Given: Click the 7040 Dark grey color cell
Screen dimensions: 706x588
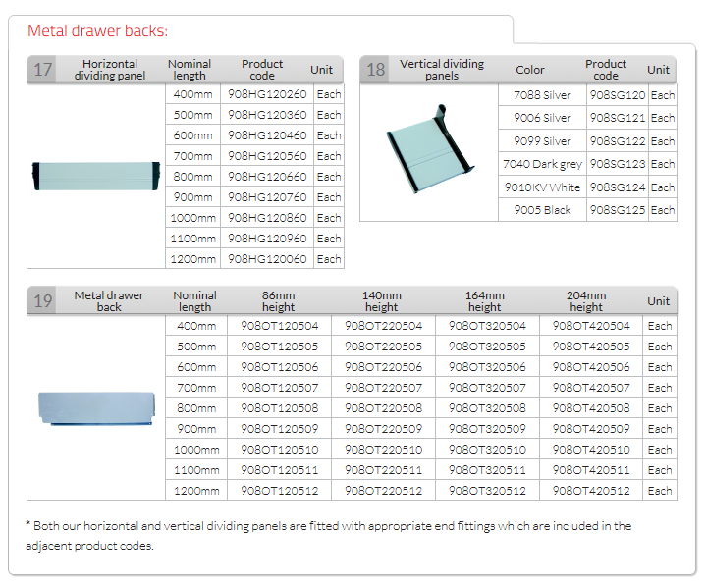Looking at the screenshot, I should pos(542,164).
